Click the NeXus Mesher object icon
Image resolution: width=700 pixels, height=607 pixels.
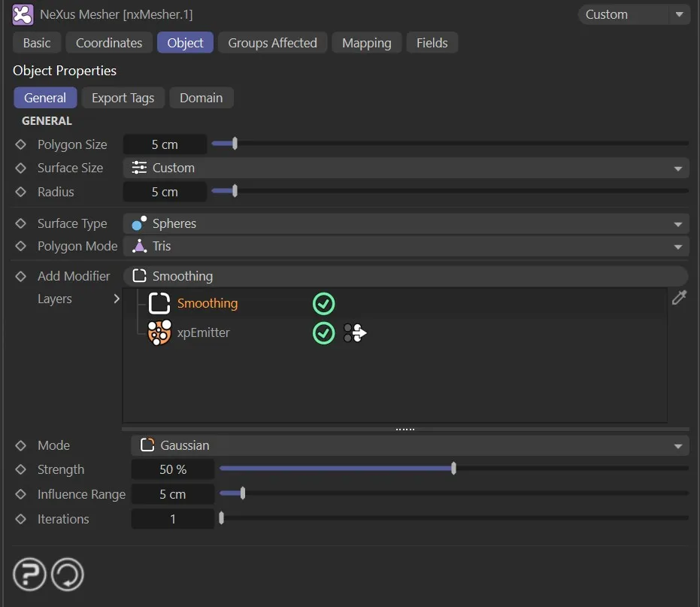coord(23,14)
